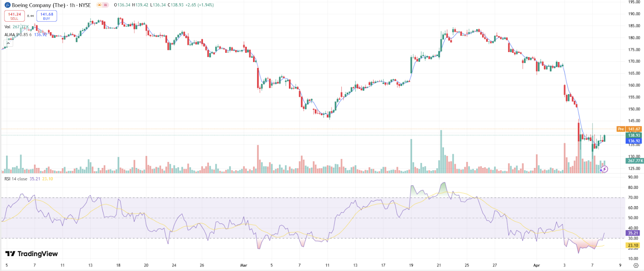Click the 0.44 spread value
Viewport: 644px width, 271px height.
coord(31,16)
